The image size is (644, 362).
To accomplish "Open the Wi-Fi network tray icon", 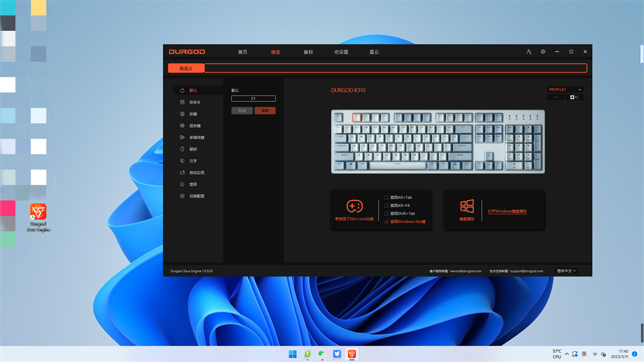I will (x=595, y=354).
